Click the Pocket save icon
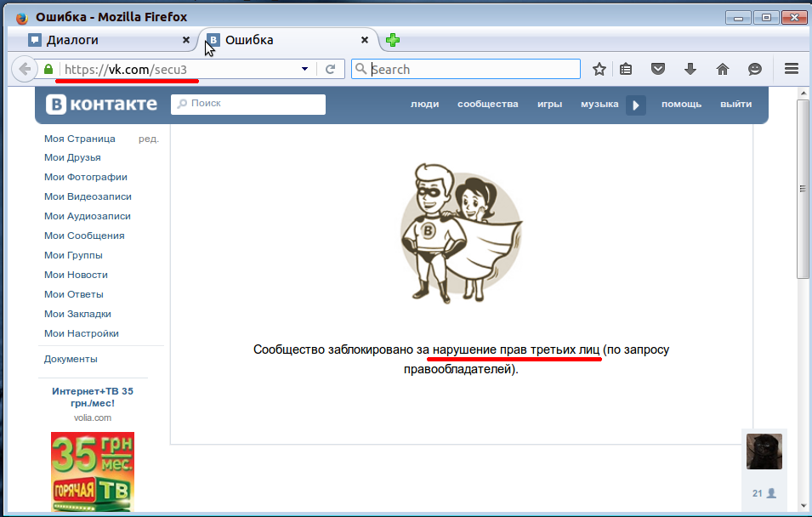Viewport: 812px width, 517px height. tap(657, 70)
